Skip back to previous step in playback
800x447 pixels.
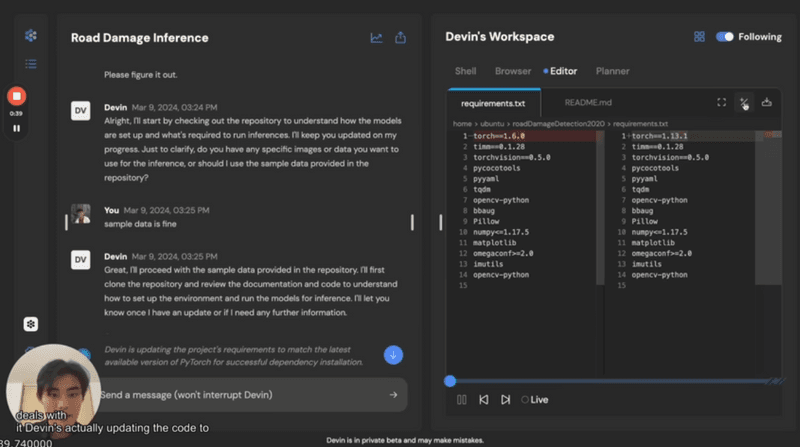pyautogui.click(x=483, y=399)
